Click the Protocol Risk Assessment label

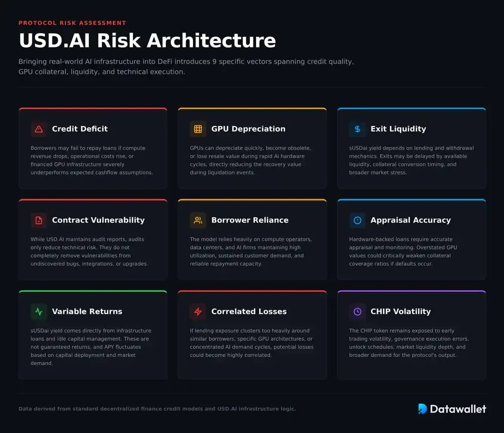coord(72,23)
